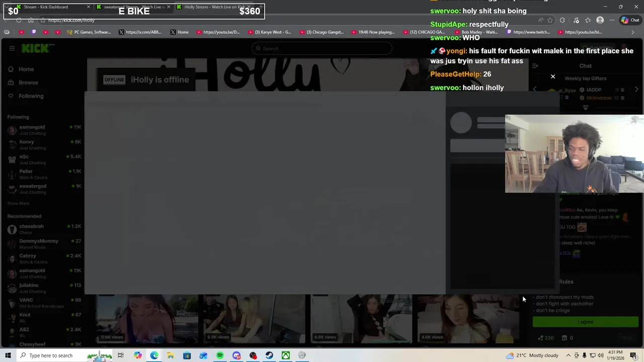The width and height of the screenshot is (644, 362).
Task: Open Copilot Chat button
Action: [630, 20]
